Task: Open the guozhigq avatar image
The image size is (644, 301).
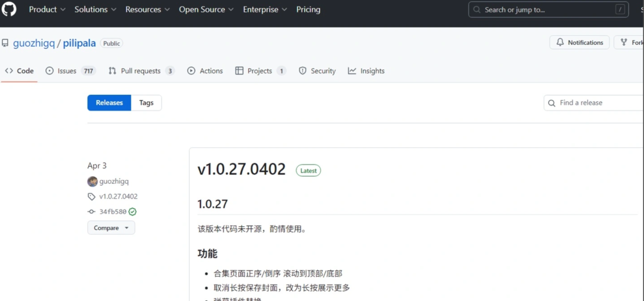Action: pyautogui.click(x=92, y=182)
